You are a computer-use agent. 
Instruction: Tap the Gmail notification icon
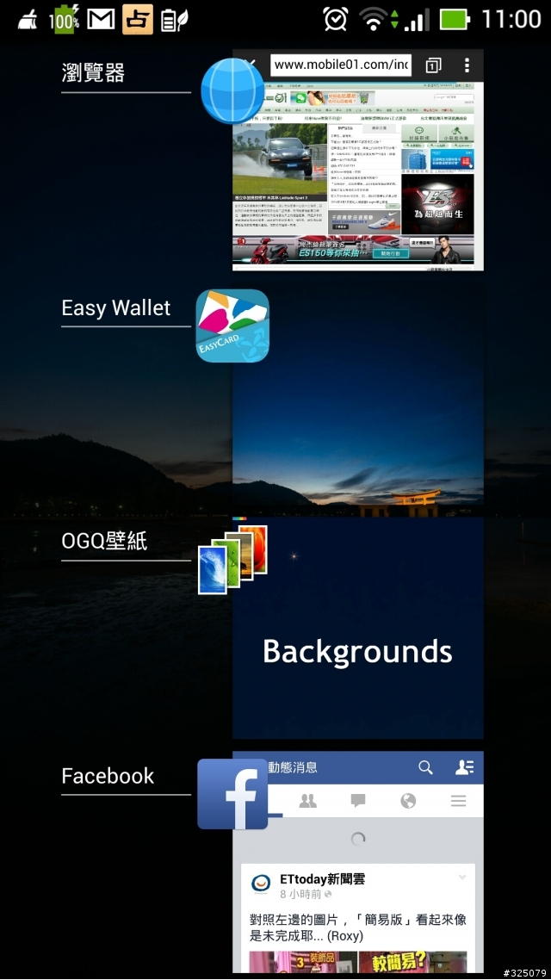[101, 19]
